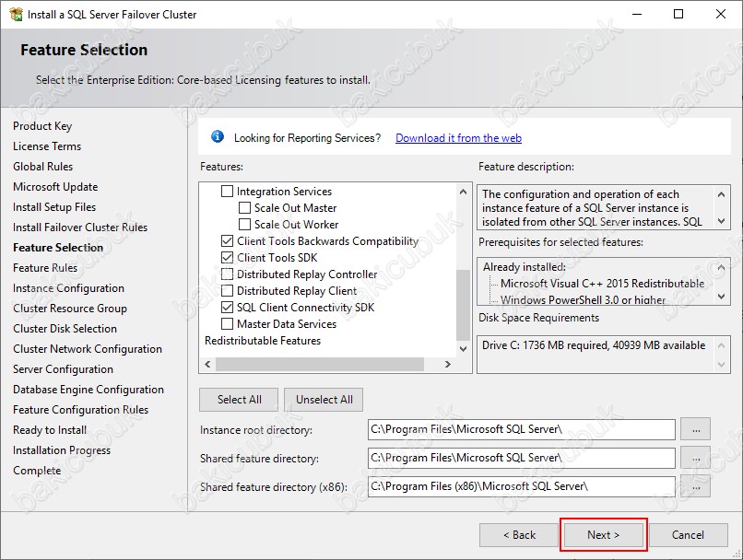Return to previous page with Back
The image size is (743, 560).
coord(519,535)
